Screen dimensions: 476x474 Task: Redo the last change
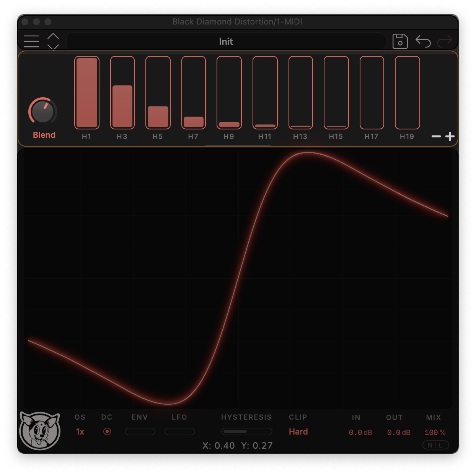[x=445, y=41]
